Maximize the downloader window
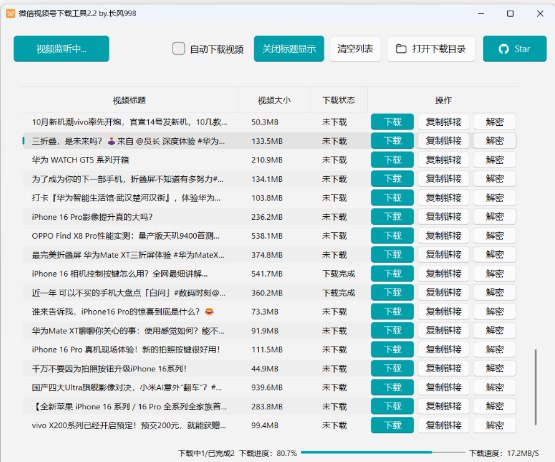The width and height of the screenshot is (555, 462). coord(510,13)
